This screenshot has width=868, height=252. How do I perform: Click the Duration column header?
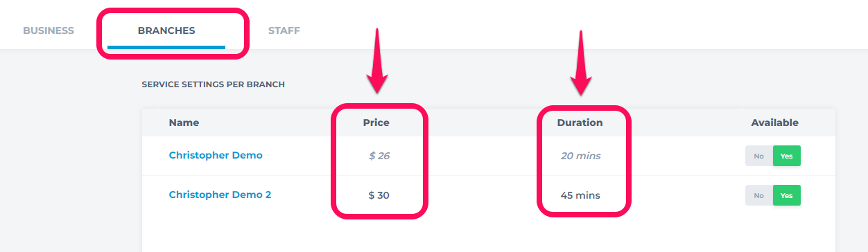(580, 123)
